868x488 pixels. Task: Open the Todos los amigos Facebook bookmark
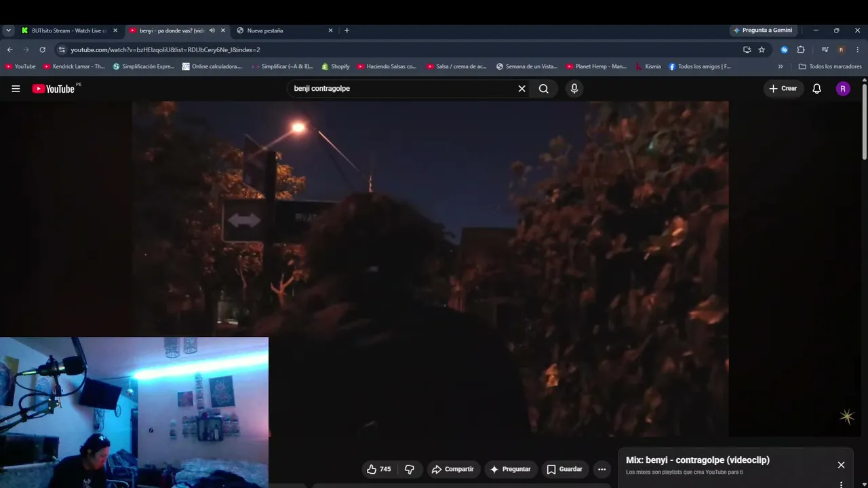pyautogui.click(x=700, y=66)
